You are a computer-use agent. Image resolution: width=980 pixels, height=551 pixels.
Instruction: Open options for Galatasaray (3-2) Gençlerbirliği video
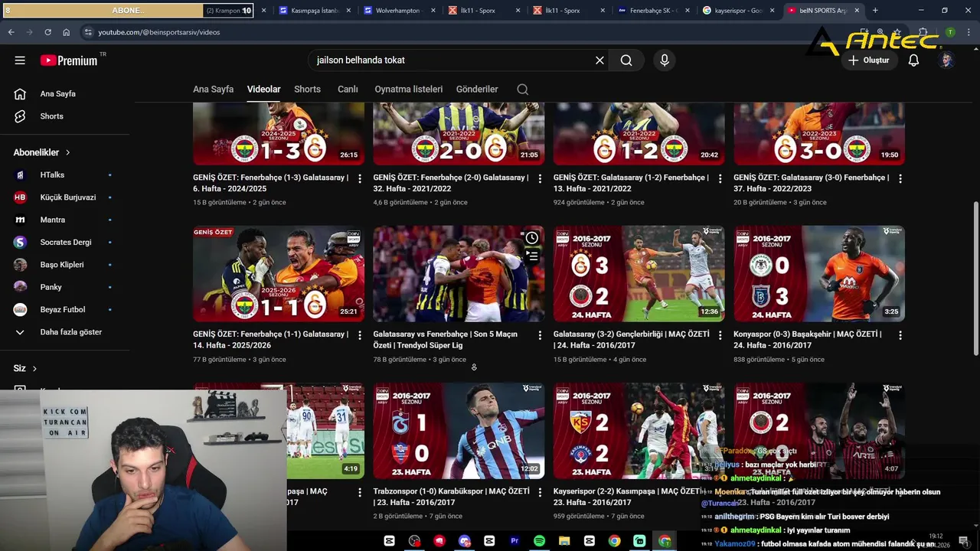point(720,335)
